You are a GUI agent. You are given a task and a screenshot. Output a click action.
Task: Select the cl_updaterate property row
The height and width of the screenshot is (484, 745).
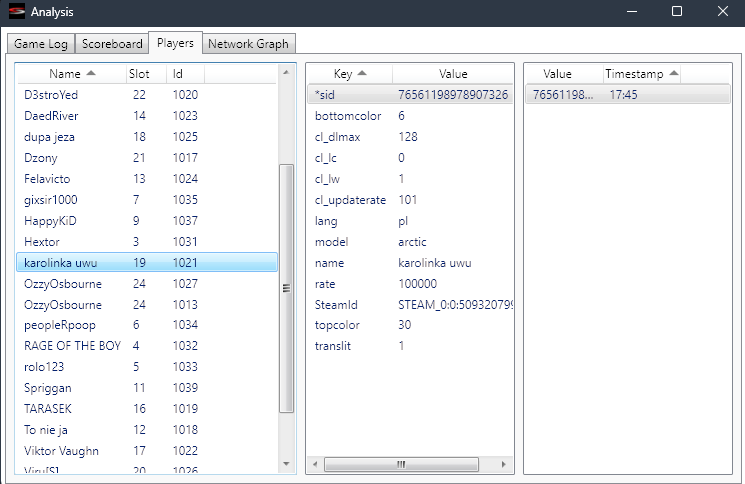[410, 200]
